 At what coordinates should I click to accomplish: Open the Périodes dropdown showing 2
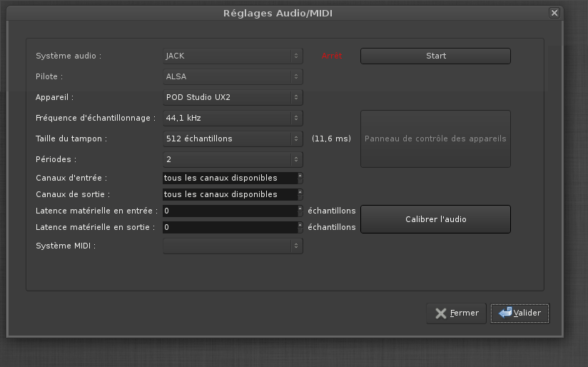point(233,159)
